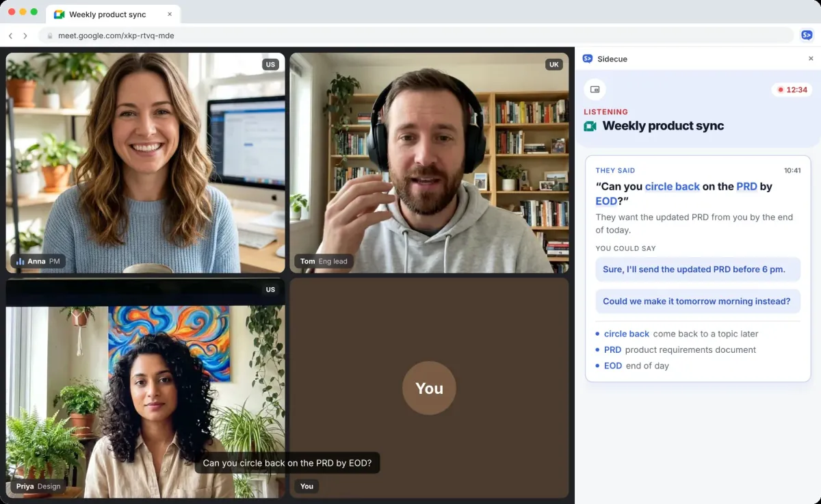Click the 12:34 recording timer badge
The height and width of the screenshot is (504, 821).
tap(792, 90)
